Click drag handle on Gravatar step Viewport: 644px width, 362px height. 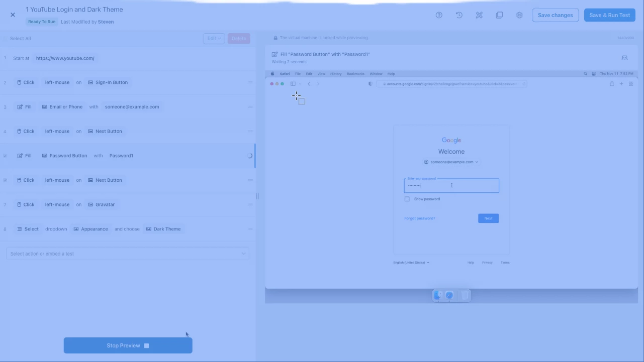pyautogui.click(x=250, y=204)
